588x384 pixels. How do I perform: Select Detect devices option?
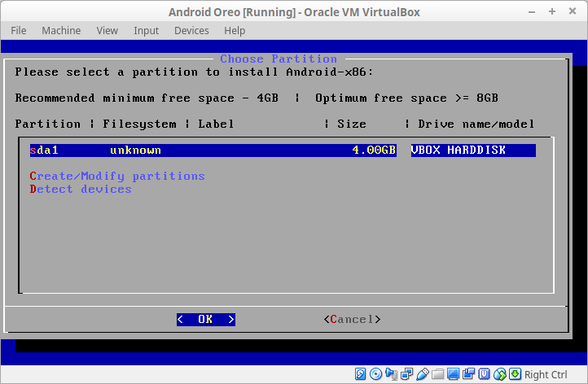tap(81, 190)
